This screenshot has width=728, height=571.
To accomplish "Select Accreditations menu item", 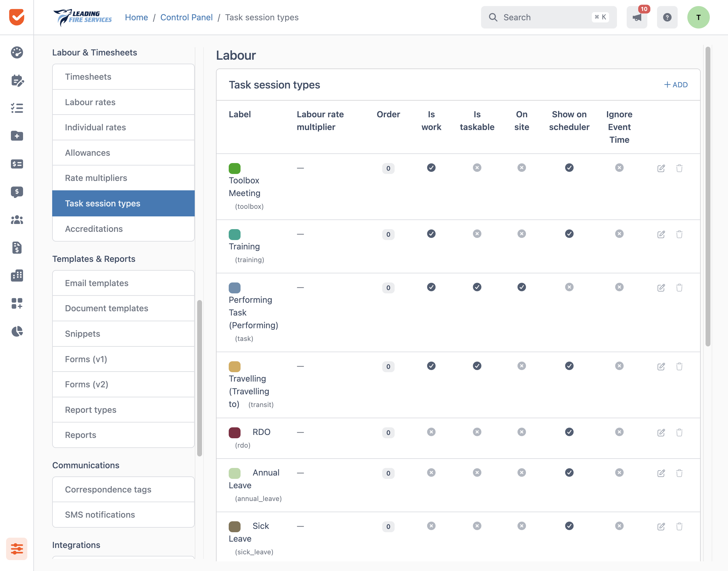I will tap(123, 229).
